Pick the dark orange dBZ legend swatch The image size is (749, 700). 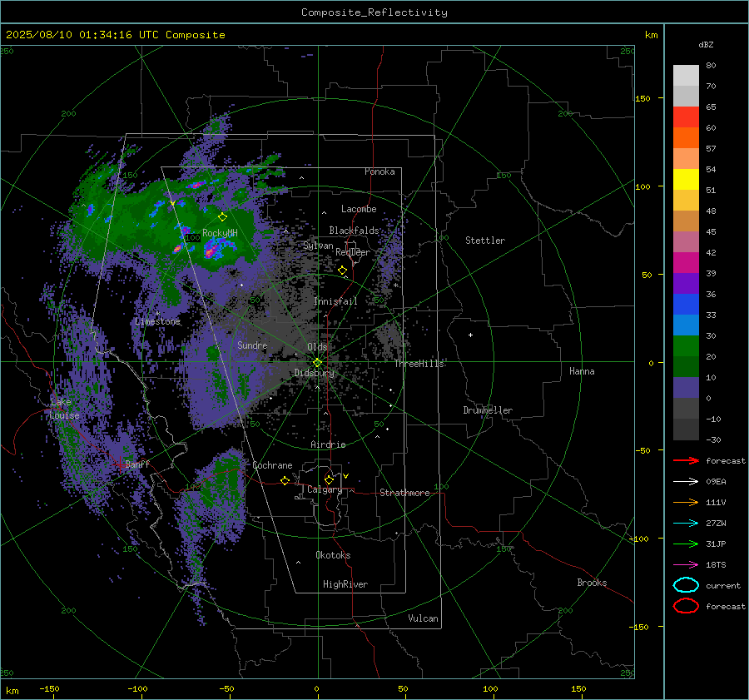pyautogui.click(x=686, y=138)
